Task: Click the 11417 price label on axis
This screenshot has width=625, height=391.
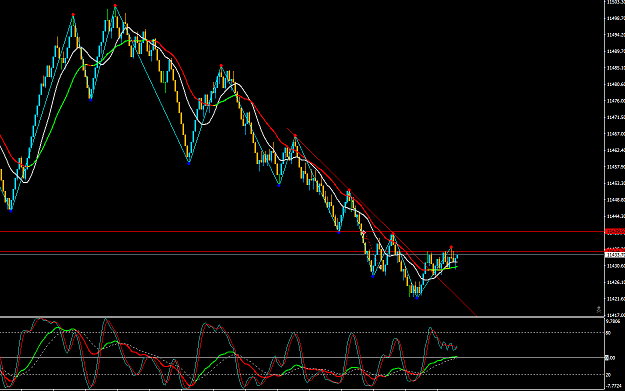Action: coord(616,315)
